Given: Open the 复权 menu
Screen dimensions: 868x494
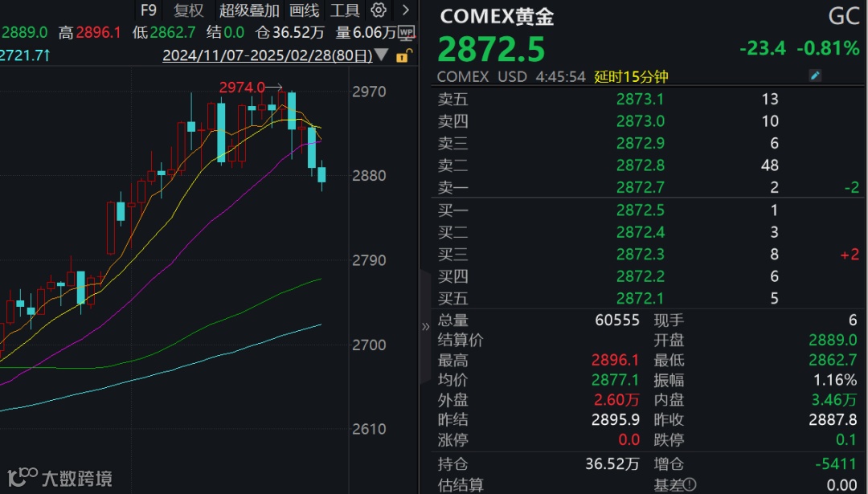Looking at the screenshot, I should (x=189, y=10).
